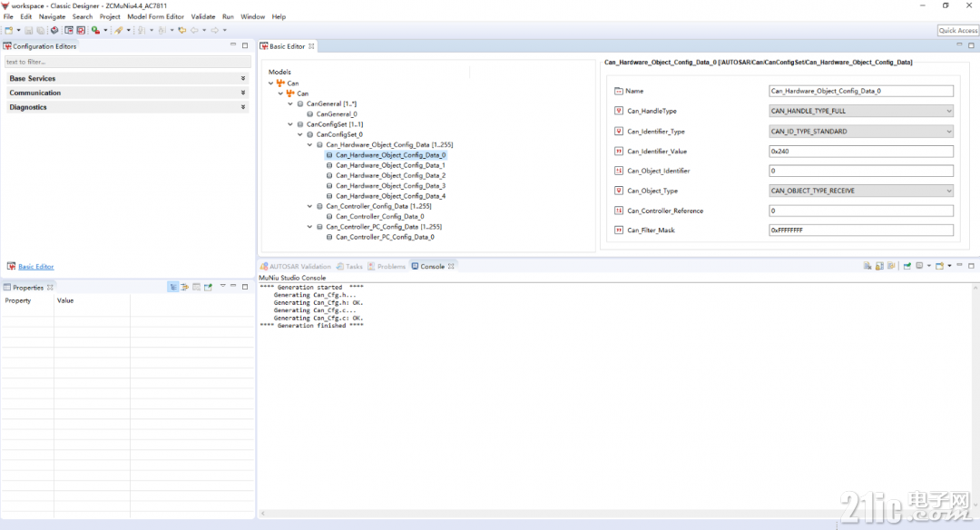Click icon beside Can_Filter_Mask label
Screen dimensions: 980x530
(619, 230)
